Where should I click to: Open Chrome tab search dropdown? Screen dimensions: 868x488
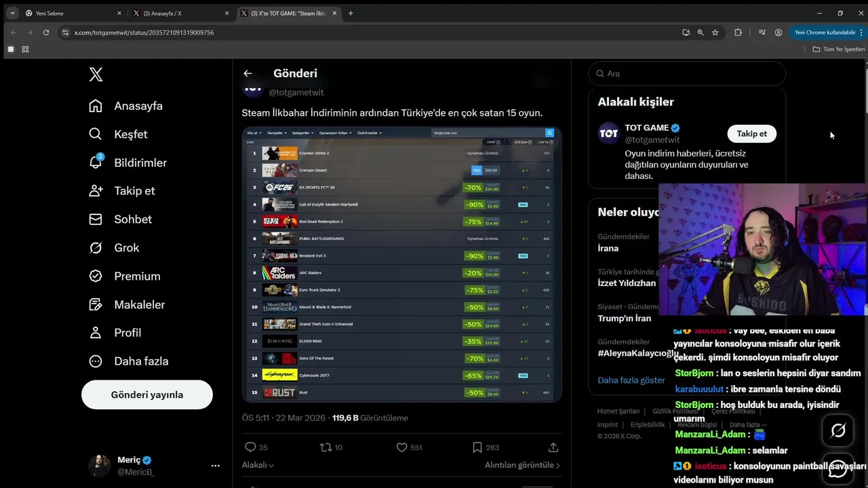click(12, 13)
